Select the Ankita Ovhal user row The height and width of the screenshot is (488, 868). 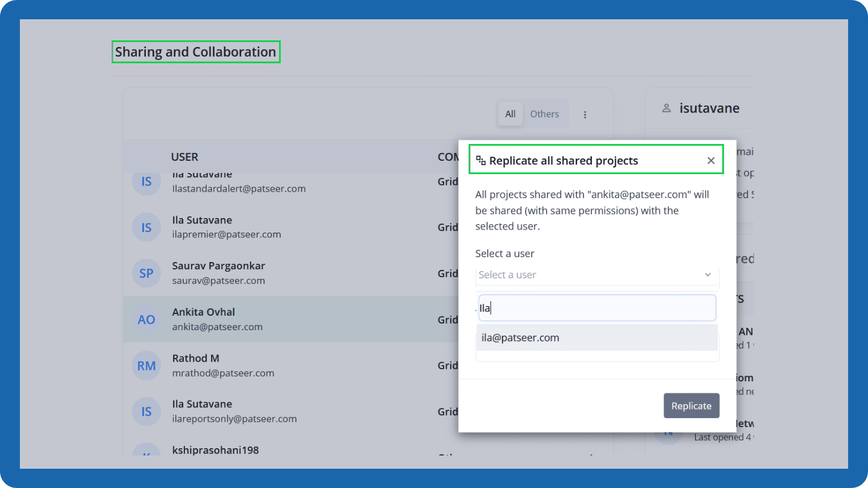(291, 319)
